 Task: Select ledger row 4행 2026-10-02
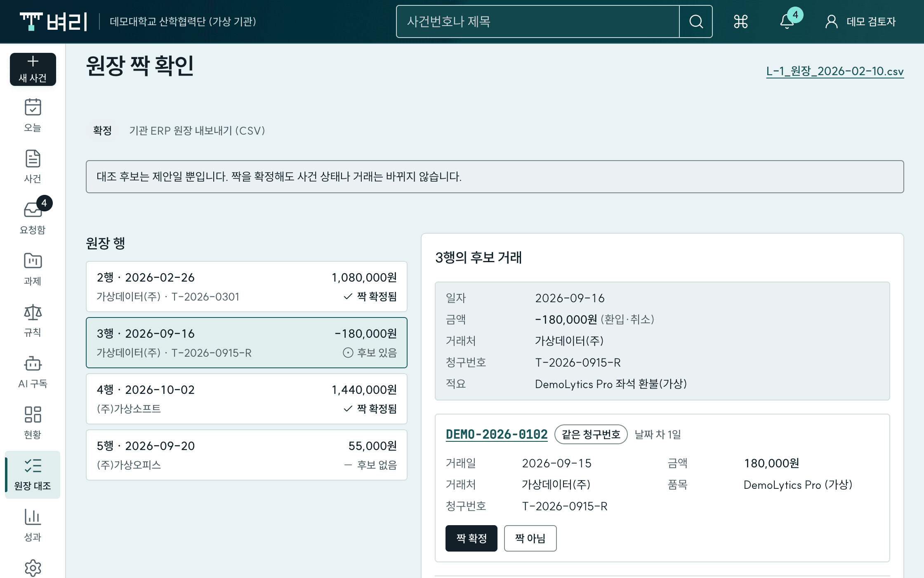coord(247,399)
